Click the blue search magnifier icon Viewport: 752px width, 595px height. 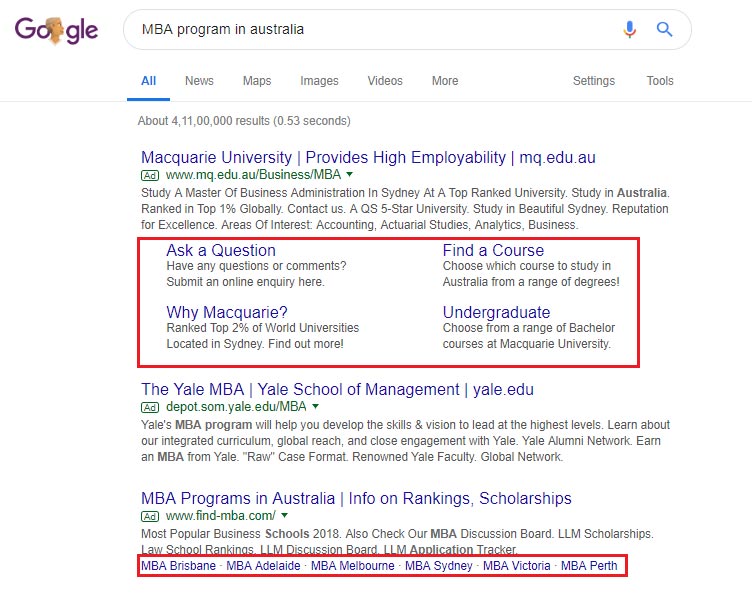point(664,29)
